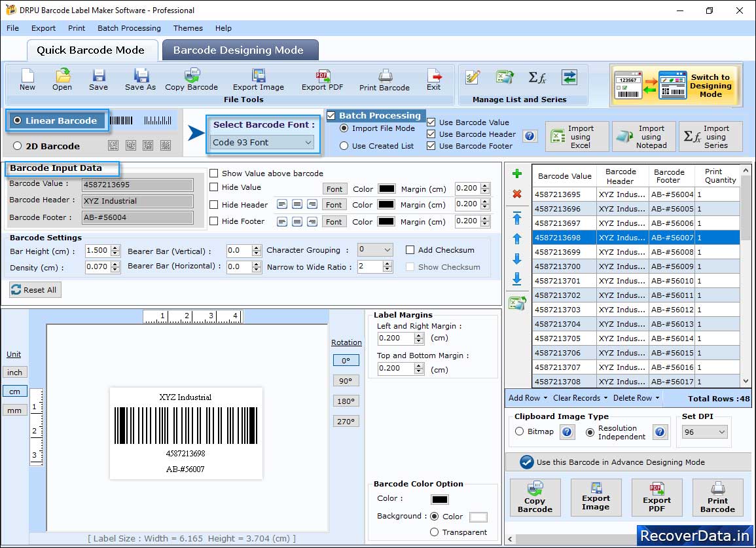Image resolution: width=756 pixels, height=548 pixels.
Task: Click Import using Notepad
Action: 644,137
